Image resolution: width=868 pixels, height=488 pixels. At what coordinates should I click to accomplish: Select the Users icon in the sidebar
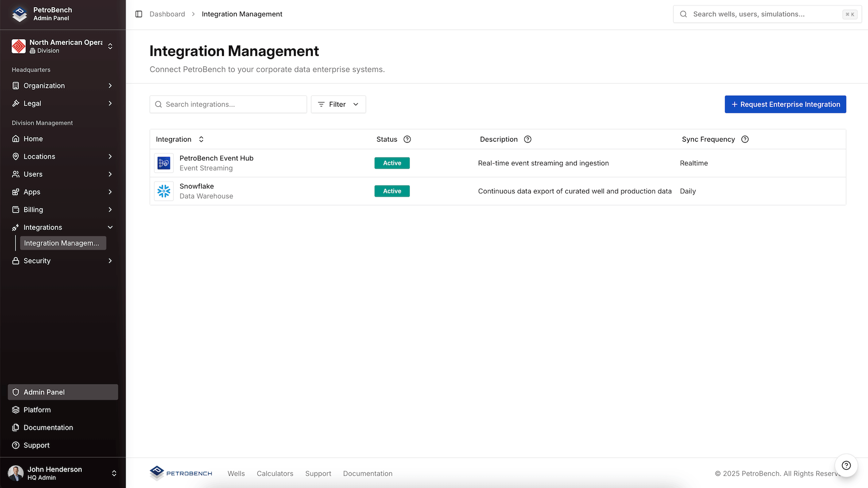[16, 174]
